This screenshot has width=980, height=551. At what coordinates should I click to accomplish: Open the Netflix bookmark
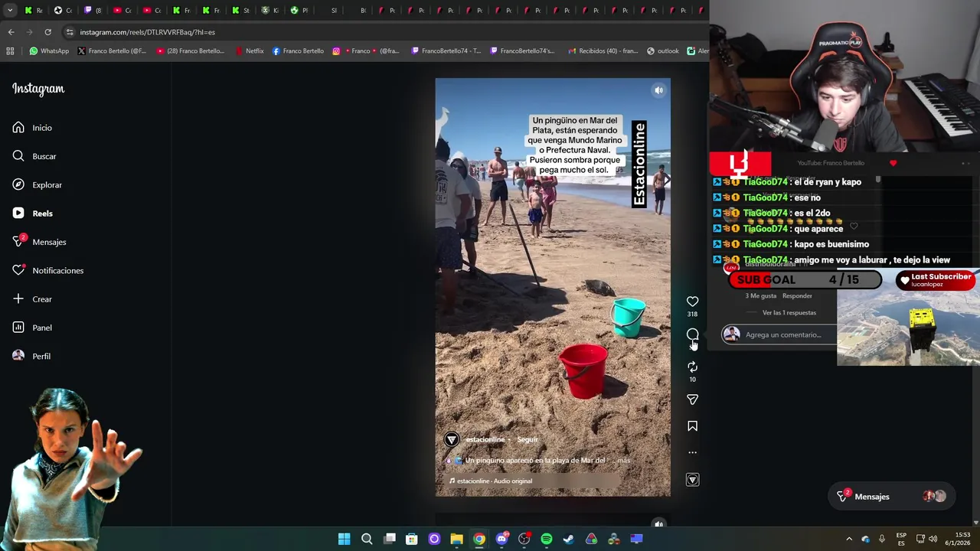(x=250, y=51)
